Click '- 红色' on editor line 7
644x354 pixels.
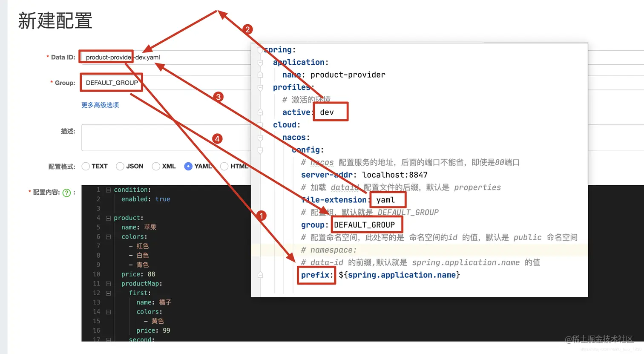tap(139, 246)
